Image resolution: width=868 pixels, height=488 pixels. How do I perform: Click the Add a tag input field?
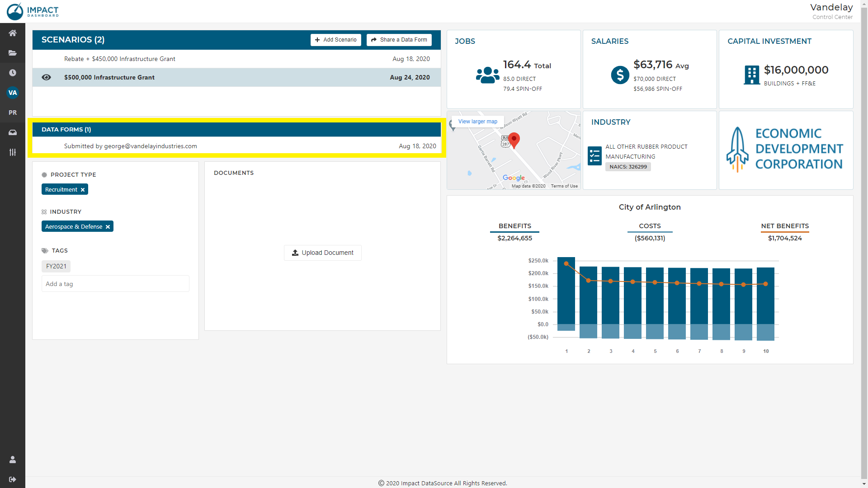115,284
